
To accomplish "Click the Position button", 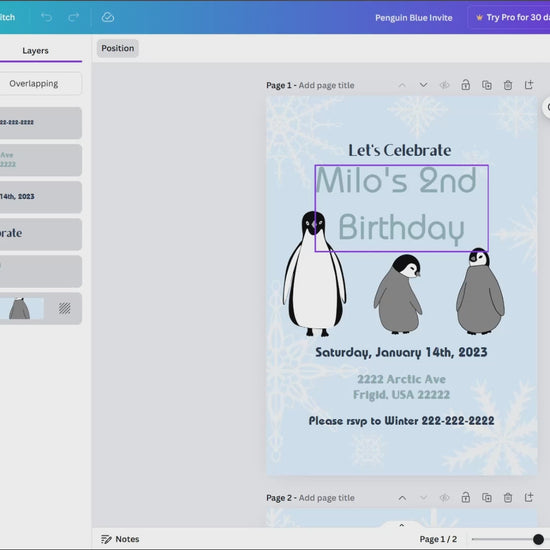I will click(118, 48).
